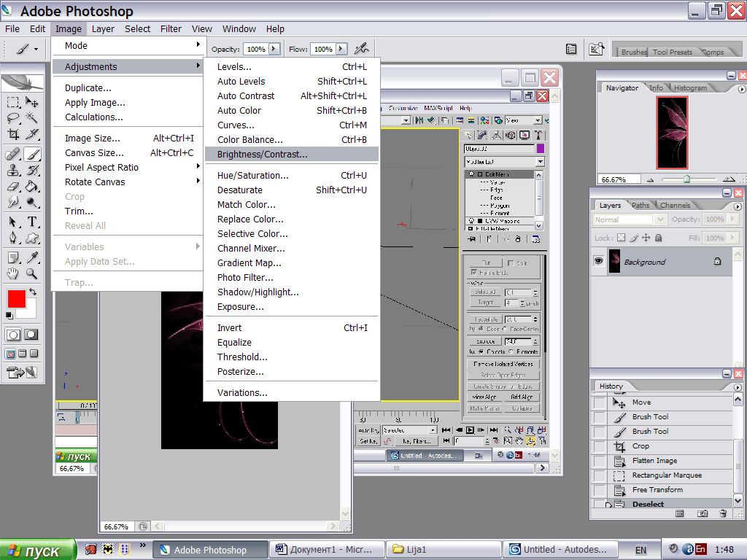Choose Hue/Saturation adjustment
The height and width of the screenshot is (560, 747).
pyautogui.click(x=292, y=175)
